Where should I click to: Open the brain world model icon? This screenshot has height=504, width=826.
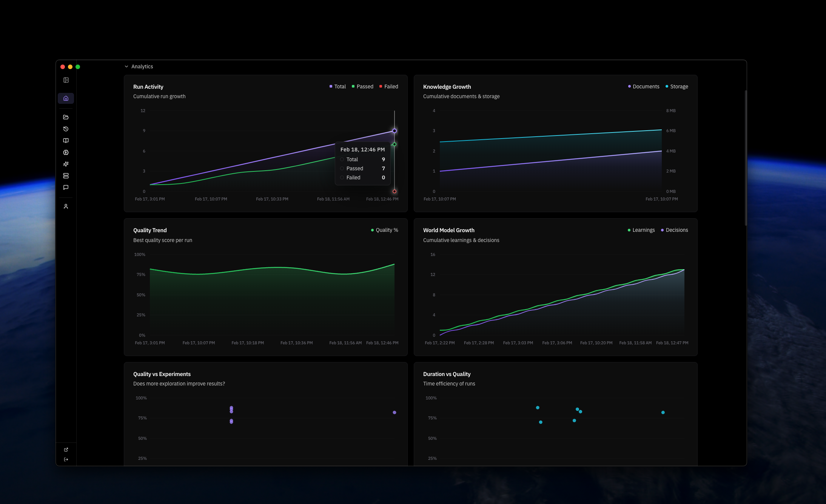tap(66, 153)
